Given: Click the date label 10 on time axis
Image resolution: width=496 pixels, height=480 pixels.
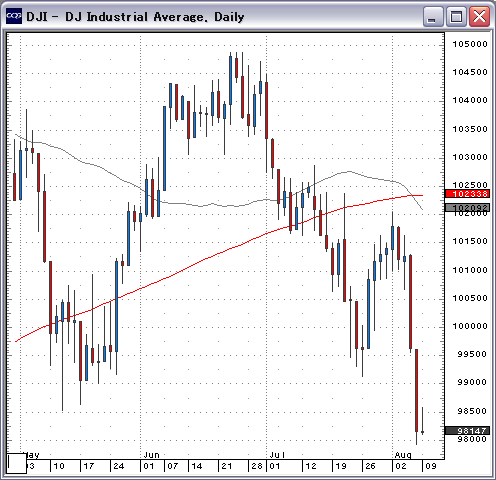Looking at the screenshot, I should pyautogui.click(x=59, y=466).
